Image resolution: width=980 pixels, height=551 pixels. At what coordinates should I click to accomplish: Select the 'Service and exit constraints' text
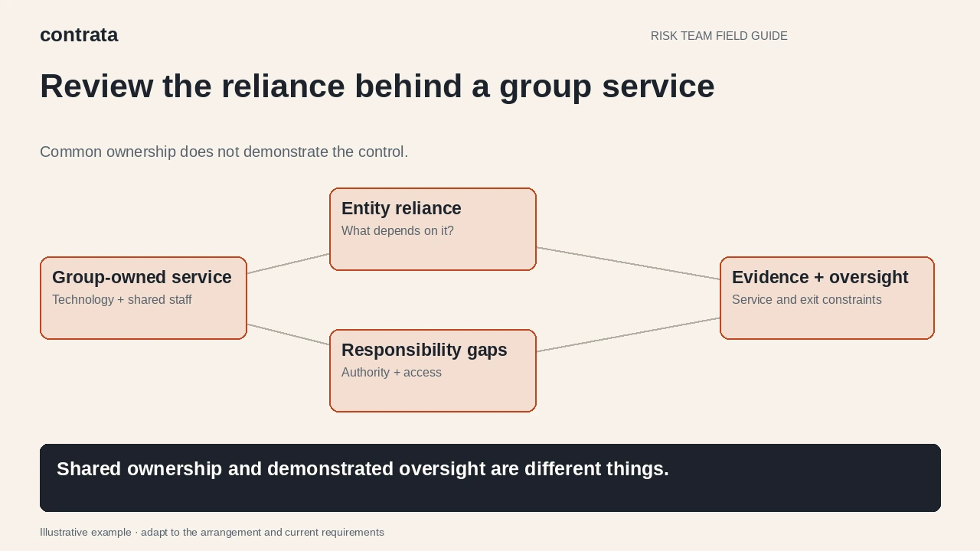click(x=807, y=300)
